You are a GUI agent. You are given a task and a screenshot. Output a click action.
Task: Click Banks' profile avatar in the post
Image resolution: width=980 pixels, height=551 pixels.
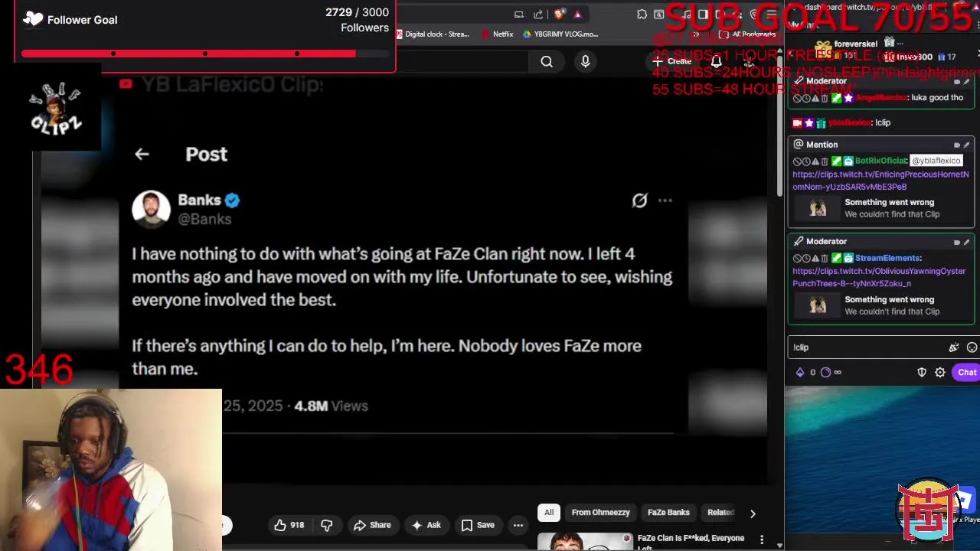151,209
